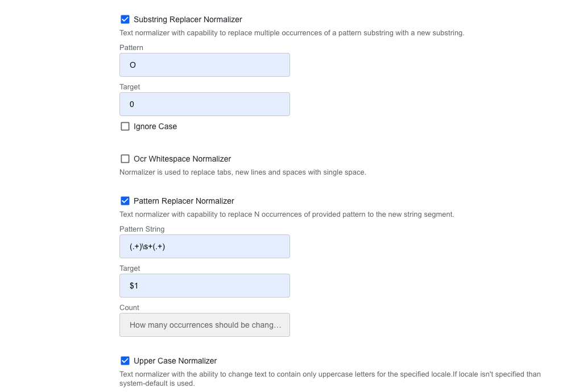
Task: Click the Count field caption
Action: (129, 308)
